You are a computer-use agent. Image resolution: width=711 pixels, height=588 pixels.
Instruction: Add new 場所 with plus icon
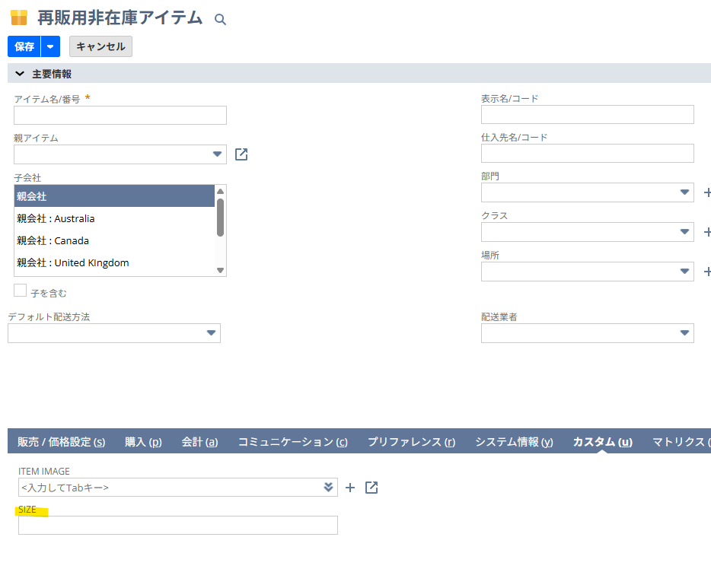tap(706, 272)
